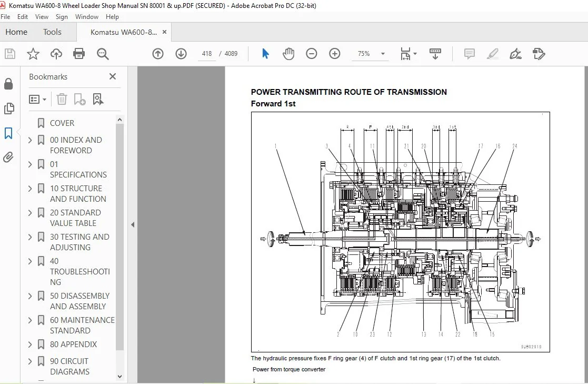Click the page number input field
Viewport: 588px width, 384px height.
[207, 54]
